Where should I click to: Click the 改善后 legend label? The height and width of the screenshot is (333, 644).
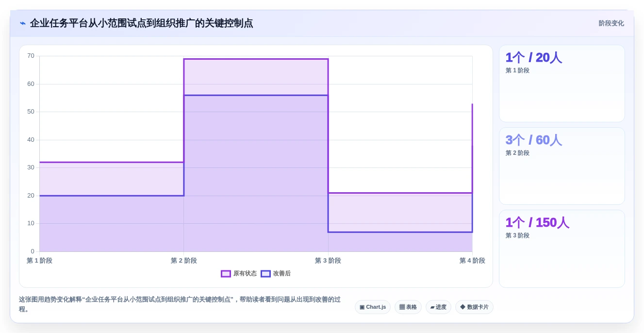coord(282,274)
